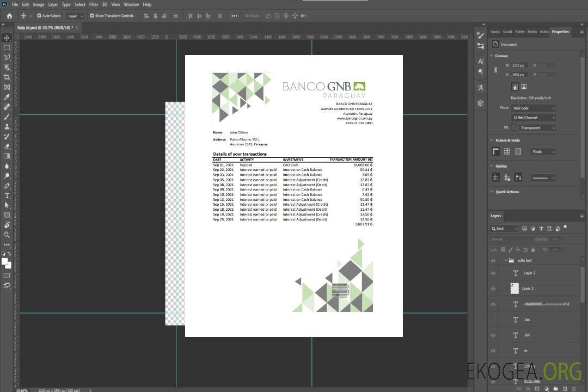Select the Brush tool
Viewport: 588px width, 392px height.
[7, 117]
